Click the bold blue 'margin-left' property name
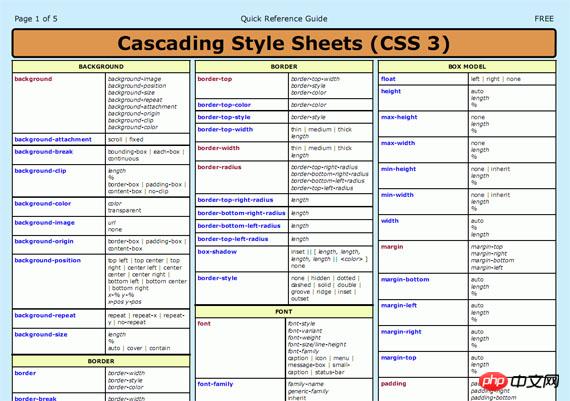This screenshot has height=401, width=570. pos(399,305)
